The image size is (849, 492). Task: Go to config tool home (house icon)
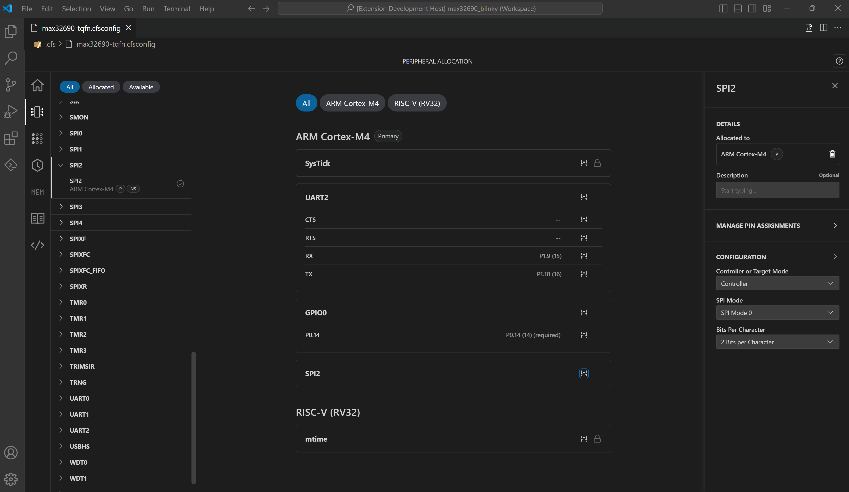coord(37,86)
